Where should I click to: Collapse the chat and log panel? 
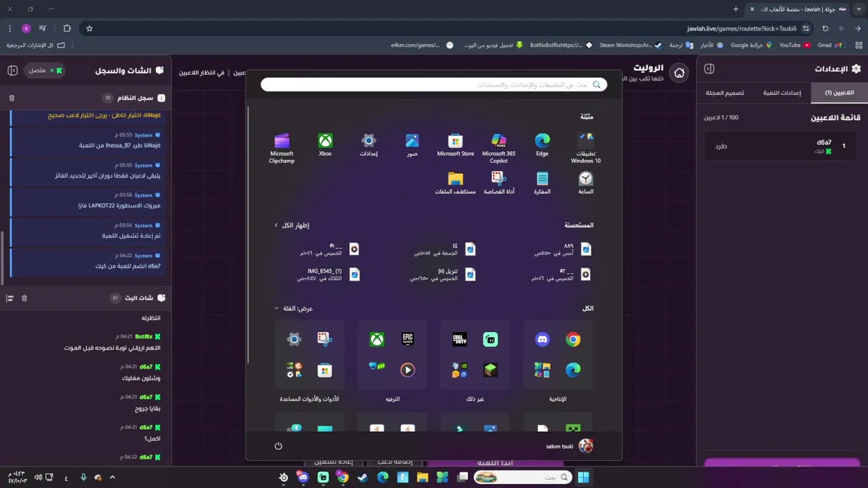click(12, 70)
